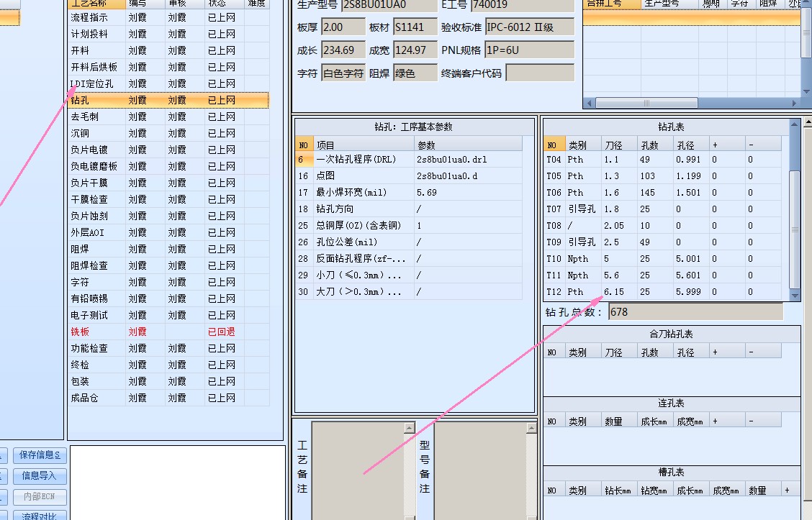Select drill table row T10 Npth
Screen dimensions: 812x520
[662, 259]
